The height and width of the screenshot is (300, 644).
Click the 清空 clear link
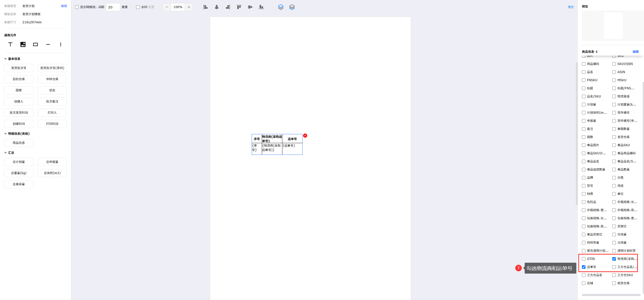[x=571, y=7]
